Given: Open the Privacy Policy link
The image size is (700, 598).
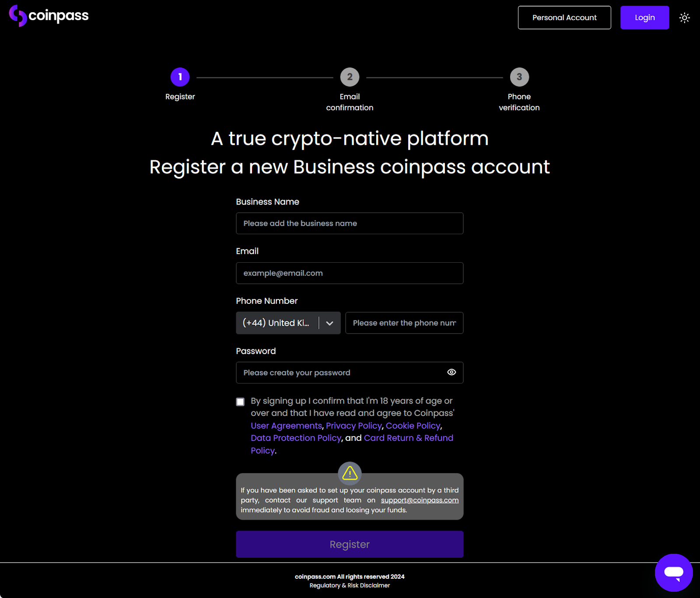Looking at the screenshot, I should [x=353, y=426].
